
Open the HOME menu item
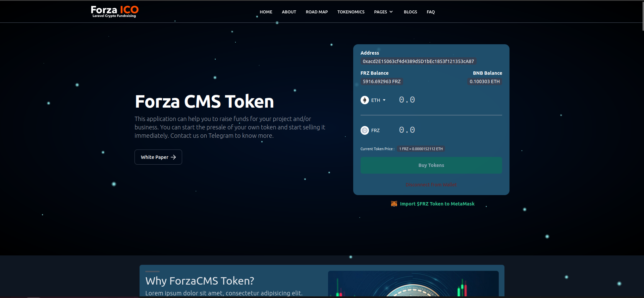pyautogui.click(x=266, y=12)
